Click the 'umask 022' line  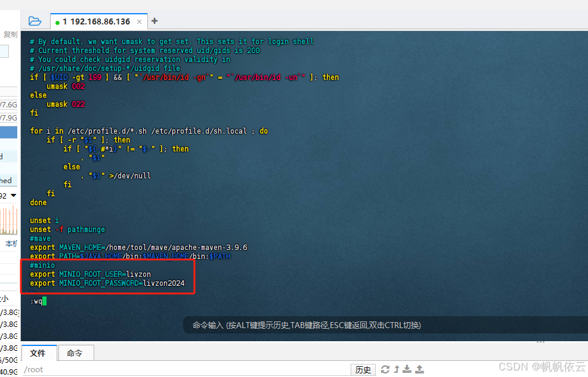point(66,104)
